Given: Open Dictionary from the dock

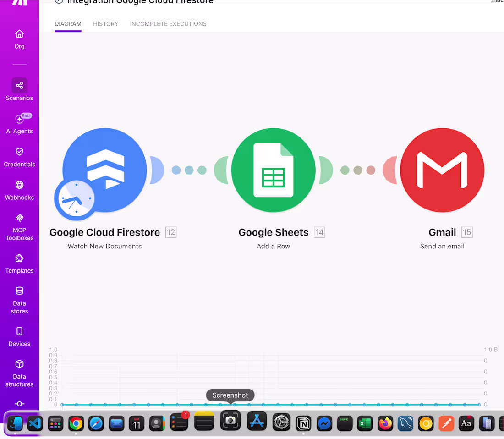Looking at the screenshot, I should [x=466, y=423].
